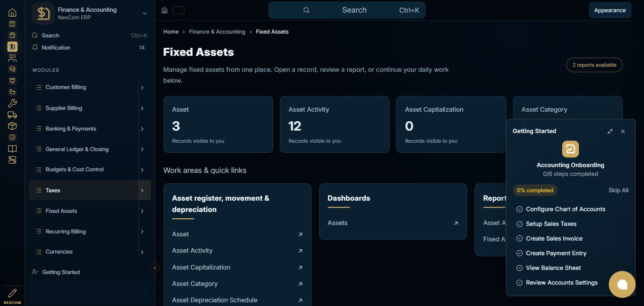Expand the General Ledger & Closing module
Screen dimensions: 644x306
[x=142, y=149]
